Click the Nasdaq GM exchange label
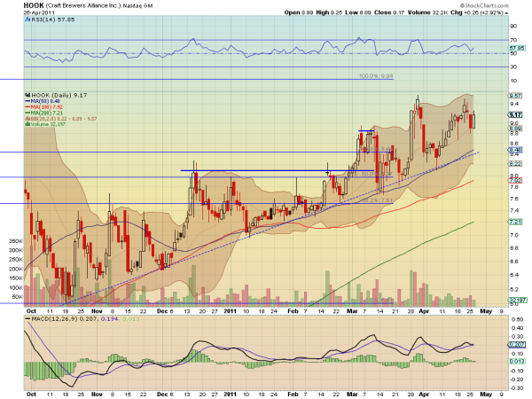Screen dimensions: 532x399 (x=137, y=5)
